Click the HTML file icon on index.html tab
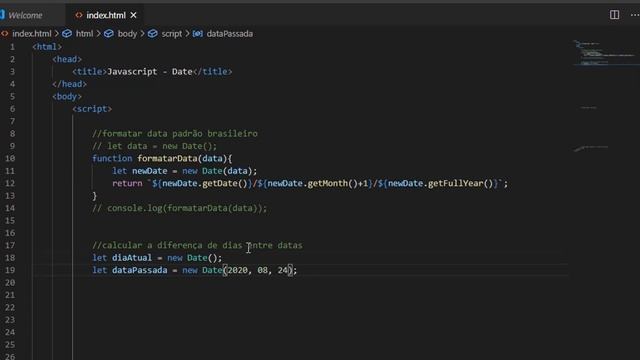 pyautogui.click(x=79, y=15)
